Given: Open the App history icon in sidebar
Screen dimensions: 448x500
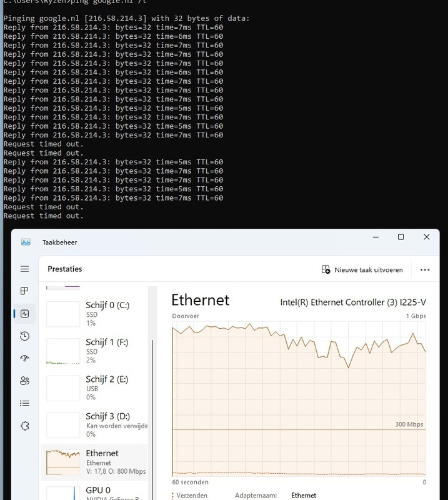Looking at the screenshot, I should pyautogui.click(x=24, y=336).
